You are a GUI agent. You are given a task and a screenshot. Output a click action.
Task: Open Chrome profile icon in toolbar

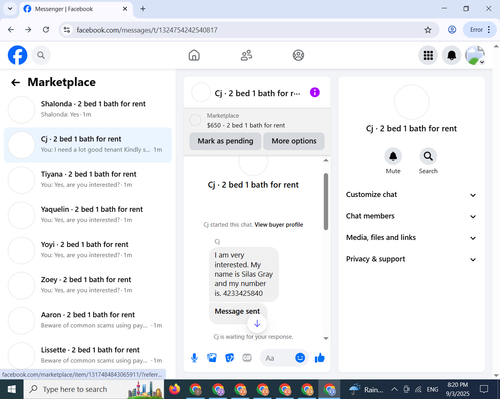tap(452, 30)
